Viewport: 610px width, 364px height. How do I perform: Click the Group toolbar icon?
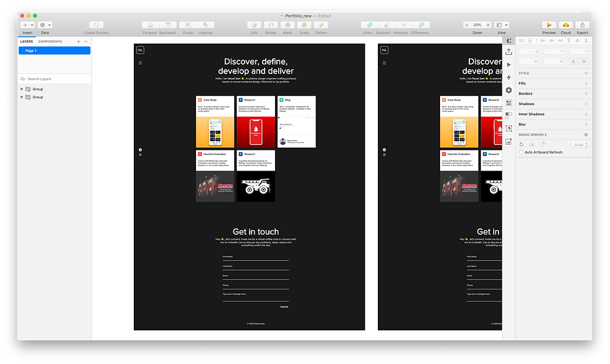[x=188, y=25]
